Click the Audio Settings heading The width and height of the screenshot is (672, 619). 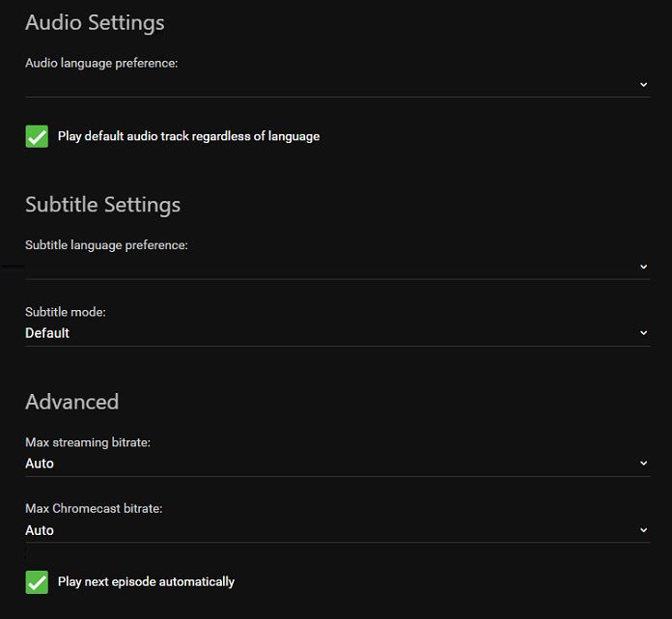[95, 22]
